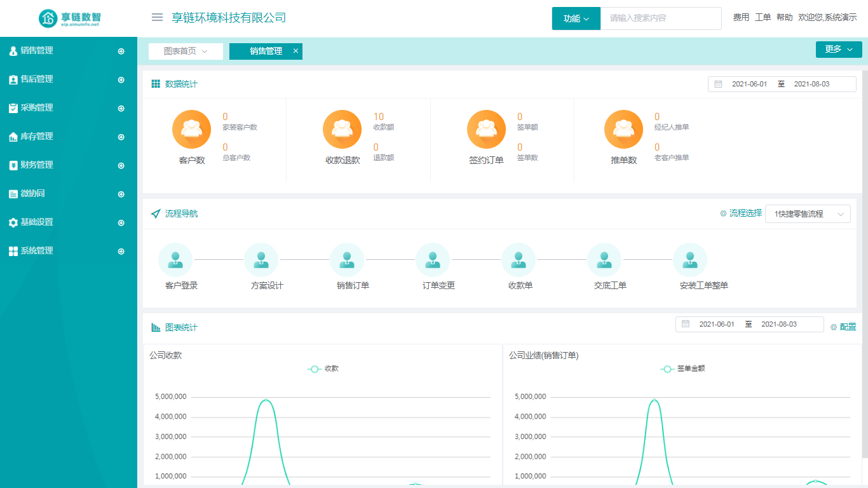
Task: Open the 1快捷零售流程 dropdown
Action: [808, 214]
